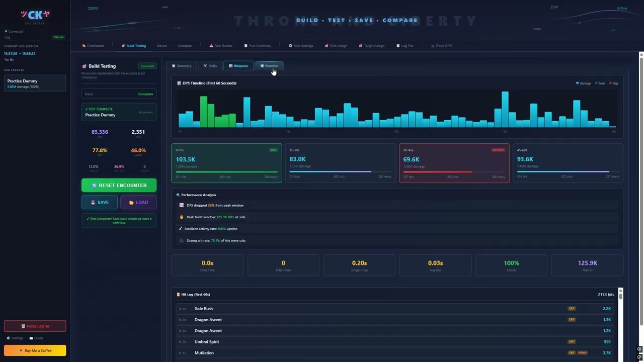
Task: Click the Hit Log scroll icon
Action: tap(178, 295)
